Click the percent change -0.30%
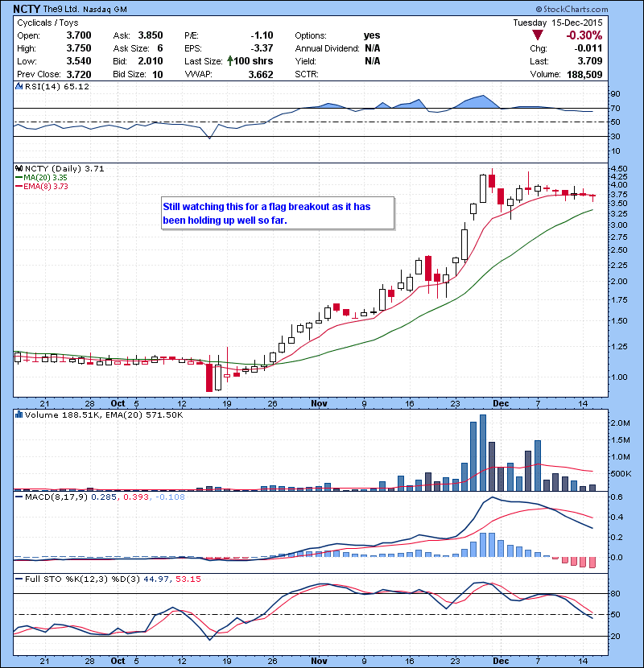The width and height of the screenshot is (644, 668). 584,35
